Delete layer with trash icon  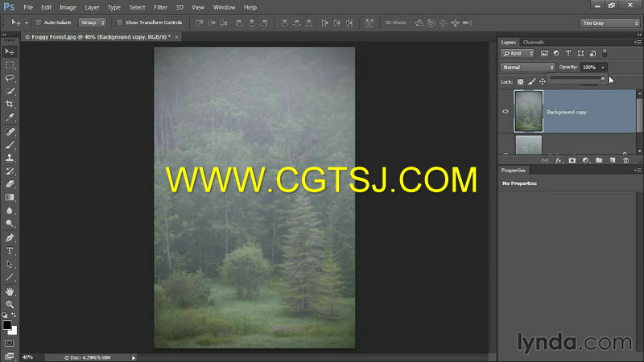pyautogui.click(x=626, y=160)
